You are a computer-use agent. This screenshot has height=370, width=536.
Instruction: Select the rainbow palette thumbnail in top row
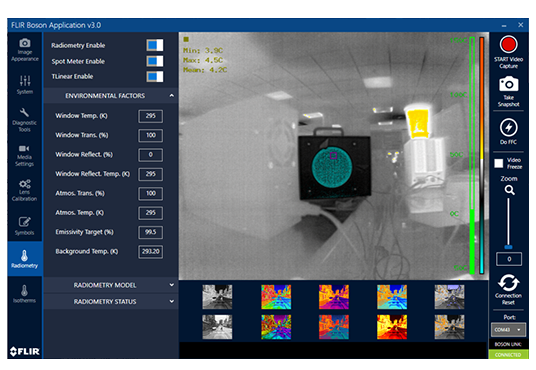coord(276,297)
